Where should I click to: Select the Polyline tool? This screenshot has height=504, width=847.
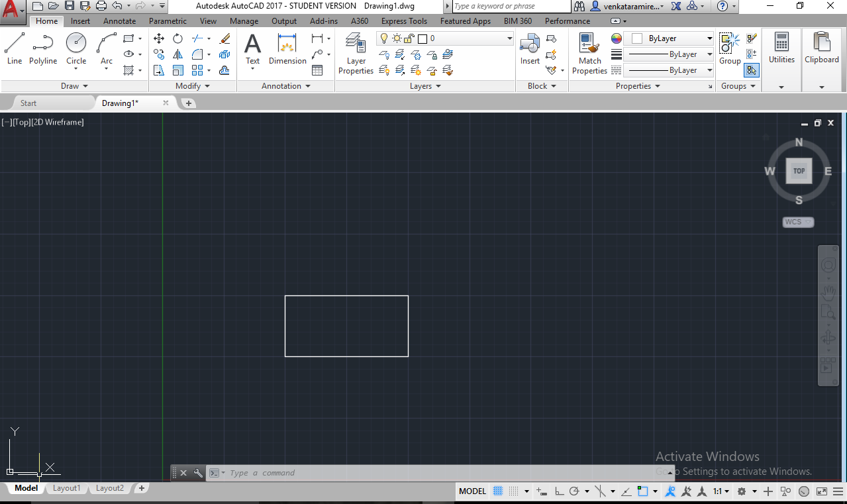(42, 46)
